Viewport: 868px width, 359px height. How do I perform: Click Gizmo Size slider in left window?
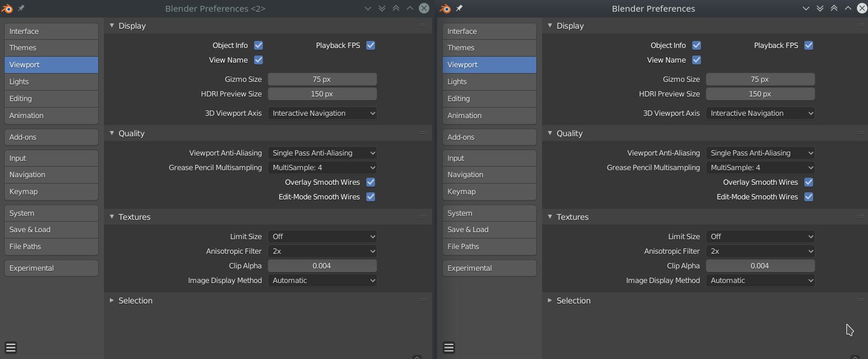click(322, 79)
